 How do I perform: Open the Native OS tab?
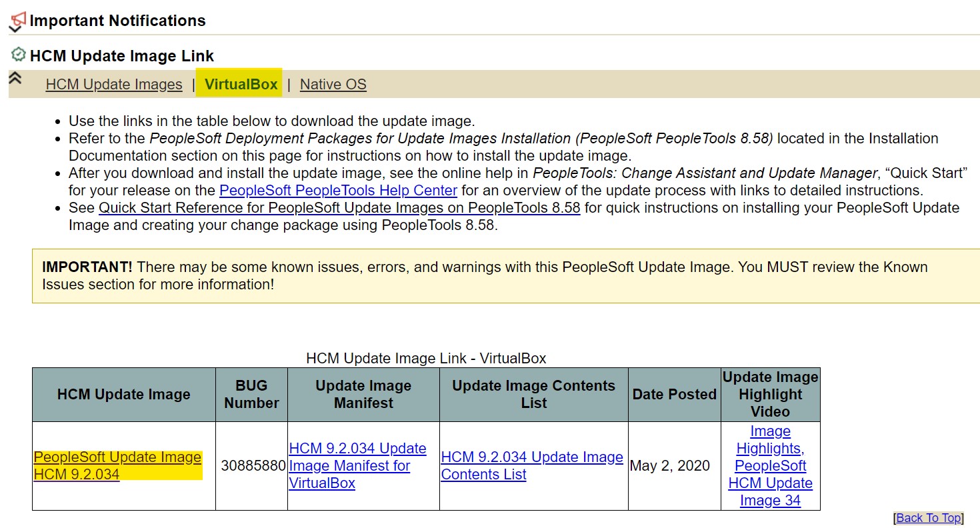333,85
